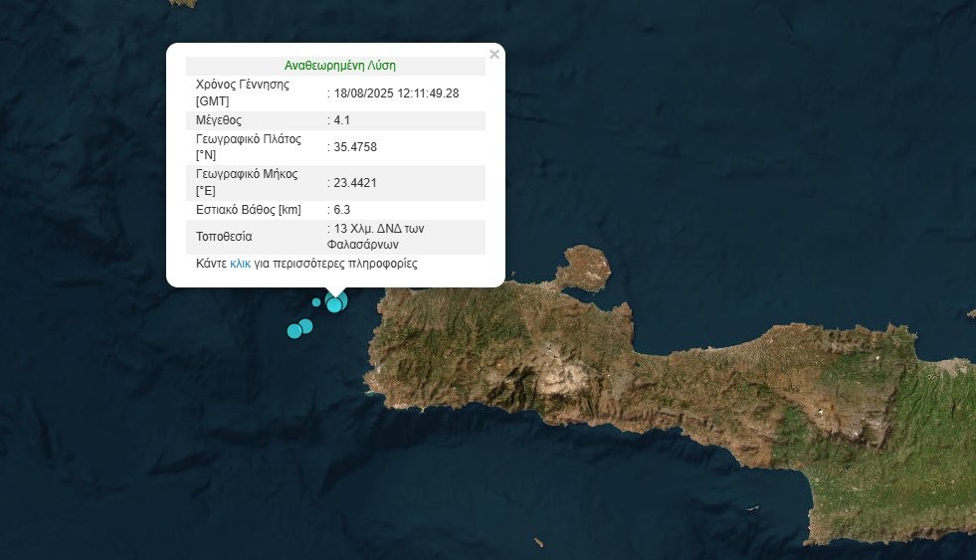Click the small island south of Crete
Viewport: 976px width, 560px height.
[x=538, y=542]
